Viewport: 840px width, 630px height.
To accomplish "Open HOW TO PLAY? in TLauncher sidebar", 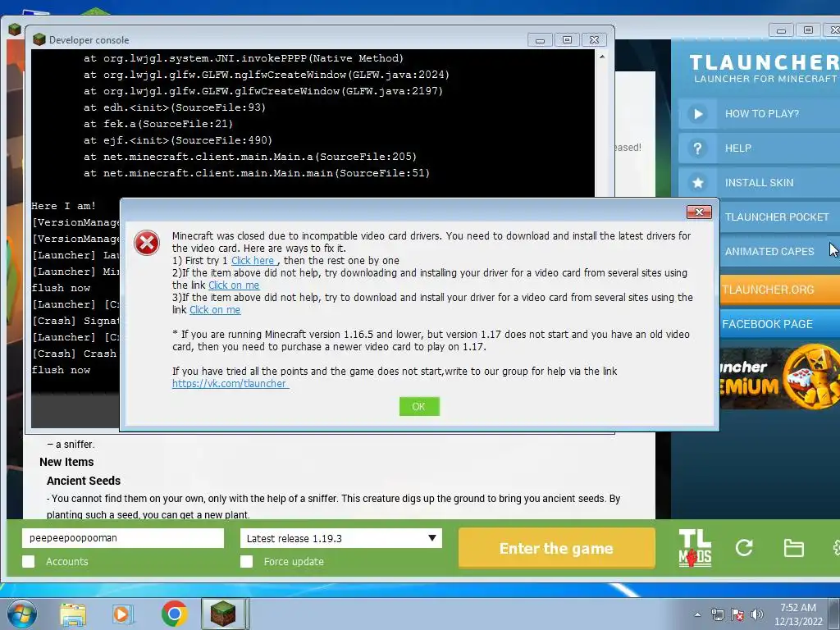I will pyautogui.click(x=761, y=113).
